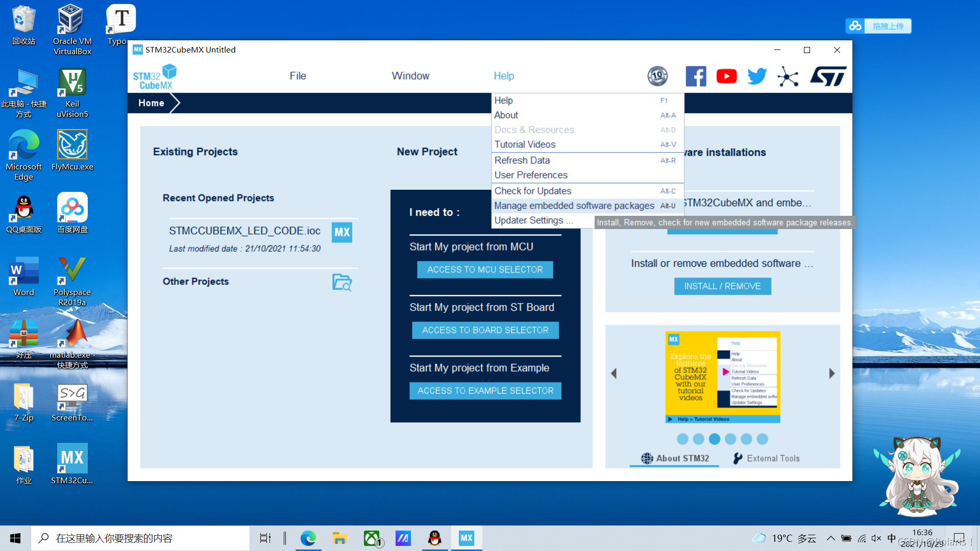Advance carousel with right arrow
The width and height of the screenshot is (980, 551).
point(832,373)
